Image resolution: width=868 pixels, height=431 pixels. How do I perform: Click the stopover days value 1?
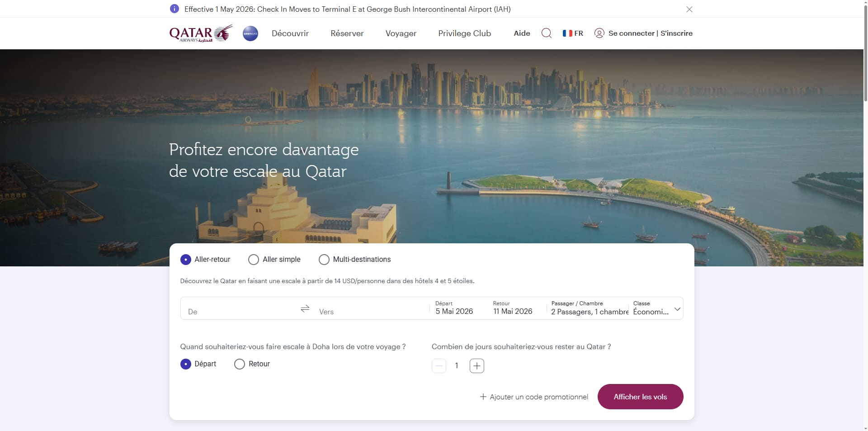[x=457, y=366]
